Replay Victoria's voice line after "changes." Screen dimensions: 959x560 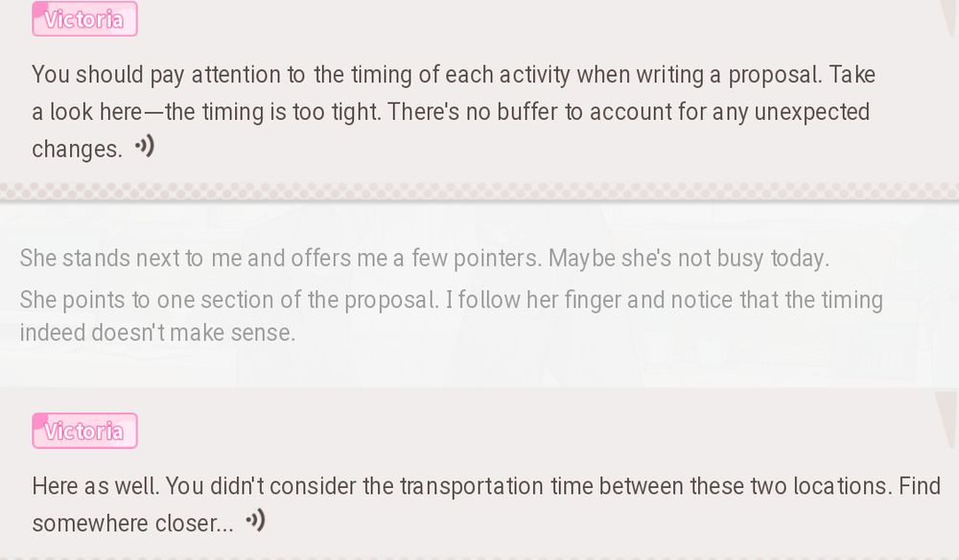(144, 147)
